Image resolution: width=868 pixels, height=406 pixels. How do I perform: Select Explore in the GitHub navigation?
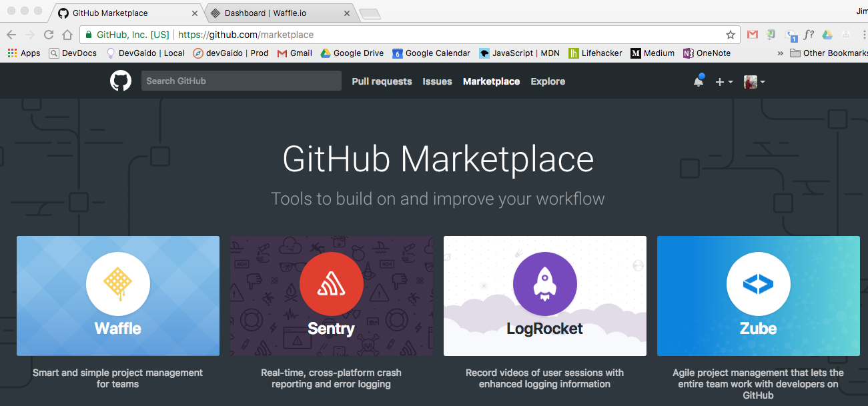[x=548, y=81]
